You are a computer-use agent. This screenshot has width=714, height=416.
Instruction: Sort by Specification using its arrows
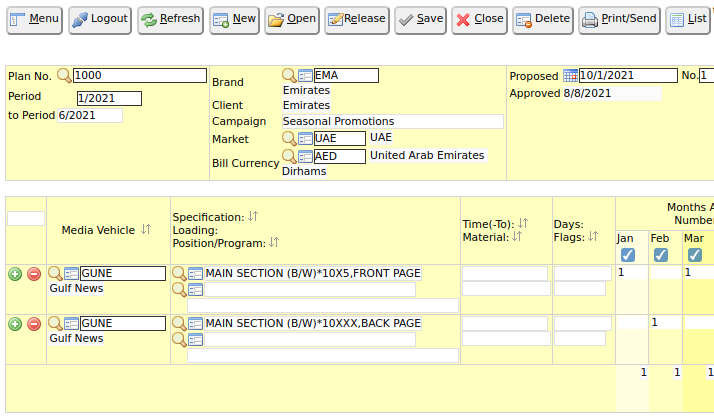tap(253, 216)
